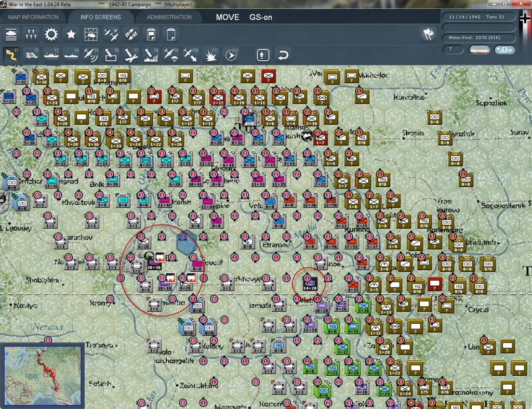The height and width of the screenshot is (409, 532).
Task: Click the boxed up-arrow button
Action: pyautogui.click(x=263, y=55)
